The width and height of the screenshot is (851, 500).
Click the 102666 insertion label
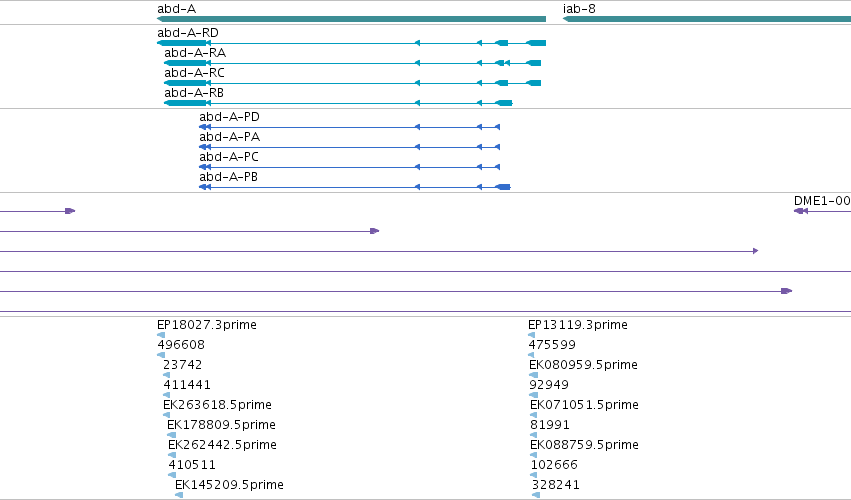pyautogui.click(x=554, y=465)
